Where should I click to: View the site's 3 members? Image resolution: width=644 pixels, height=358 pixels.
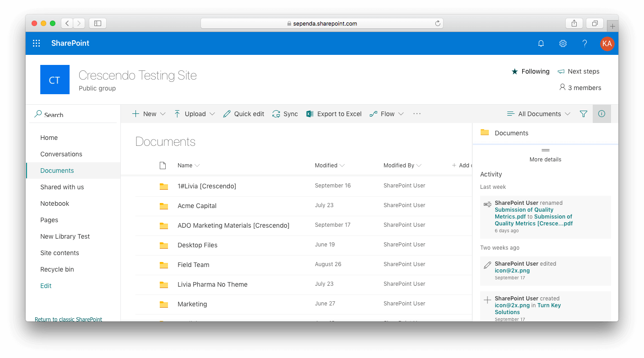click(580, 87)
